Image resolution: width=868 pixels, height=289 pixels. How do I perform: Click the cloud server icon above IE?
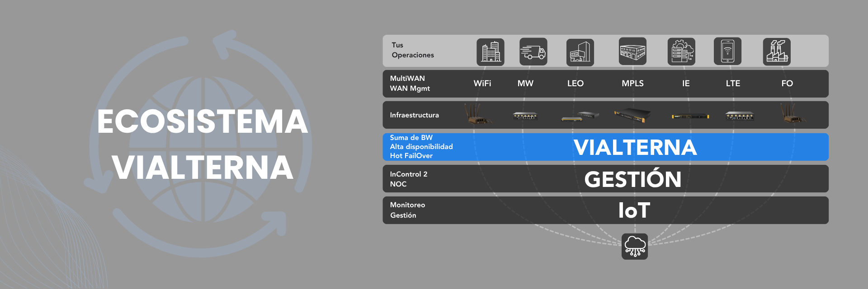click(x=682, y=51)
